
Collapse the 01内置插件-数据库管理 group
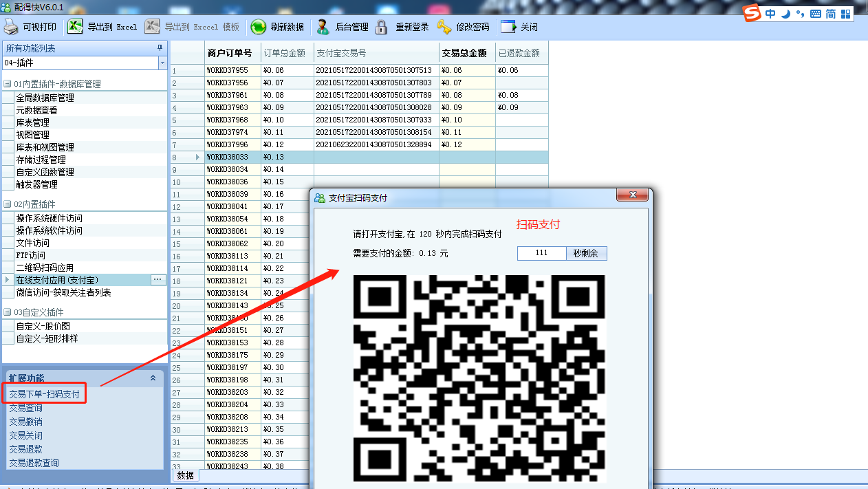coord(8,84)
